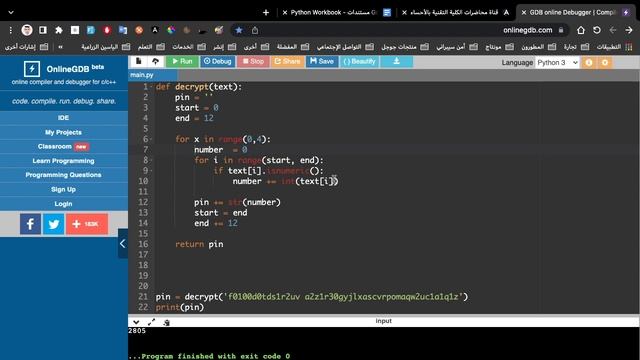
Task: Click the Twitter share icon
Action: (x=53, y=224)
